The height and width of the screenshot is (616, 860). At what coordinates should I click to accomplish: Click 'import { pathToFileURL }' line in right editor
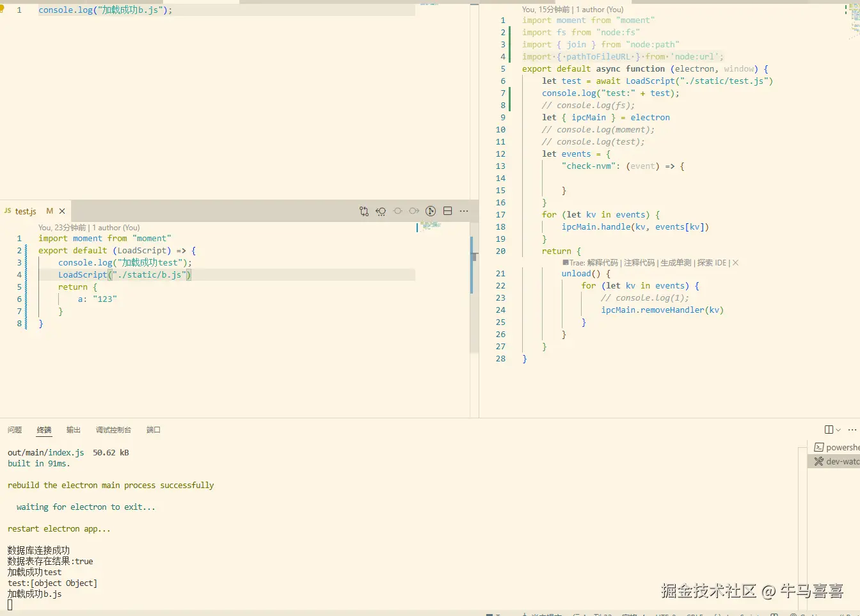click(x=623, y=57)
